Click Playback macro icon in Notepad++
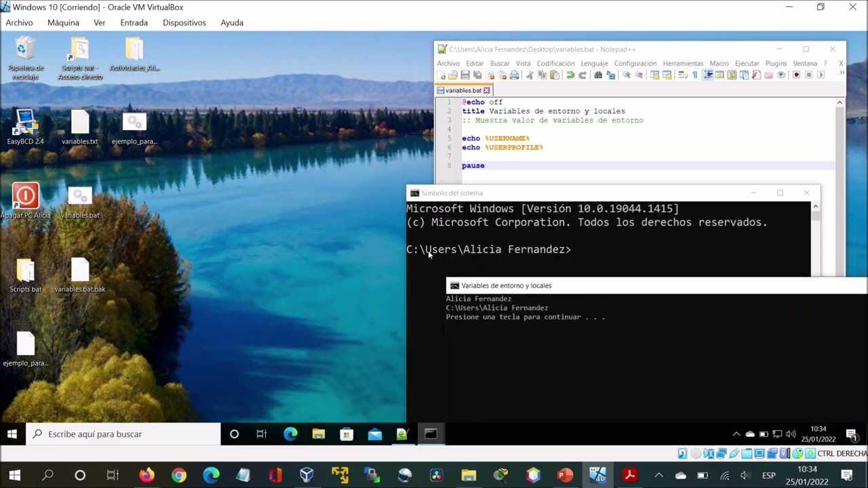 click(x=821, y=75)
